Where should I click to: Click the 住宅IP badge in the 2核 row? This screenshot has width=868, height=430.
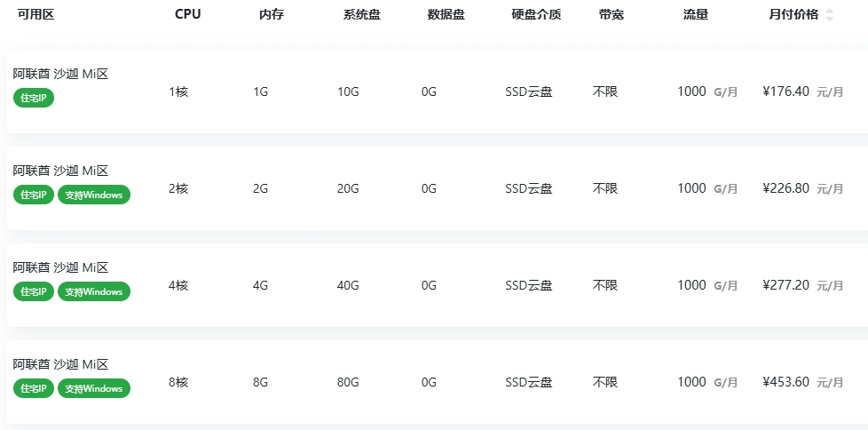pyautogui.click(x=34, y=195)
